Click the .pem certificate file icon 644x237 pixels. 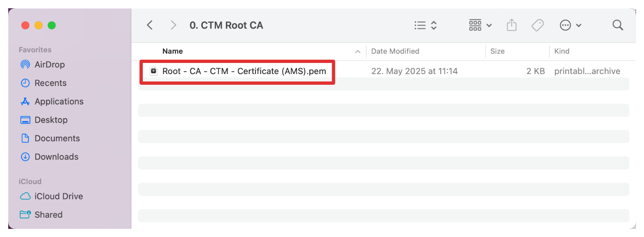click(153, 71)
